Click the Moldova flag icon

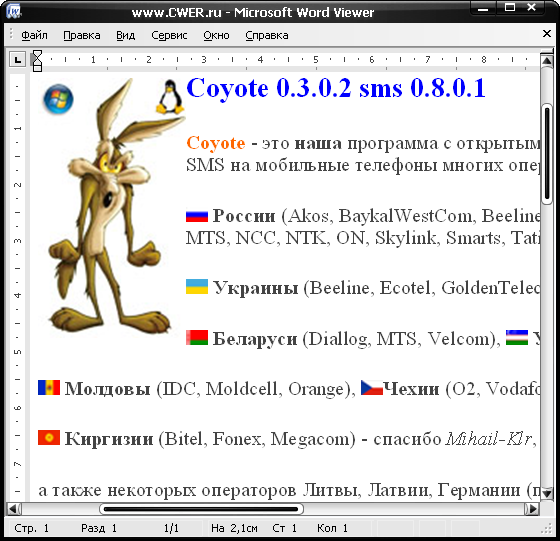tap(49, 387)
